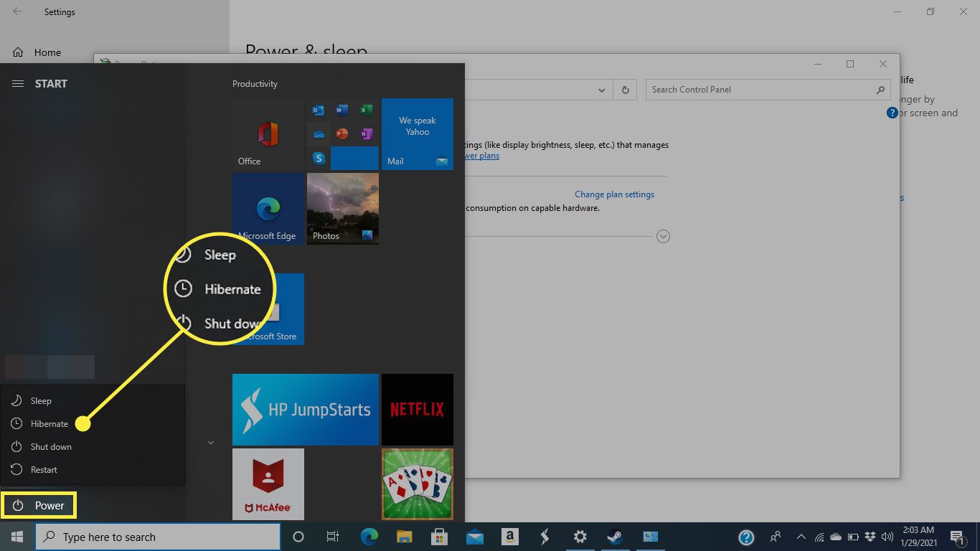Screen dimensions: 980x551
Task: Show hidden system tray icons
Action: tap(801, 537)
